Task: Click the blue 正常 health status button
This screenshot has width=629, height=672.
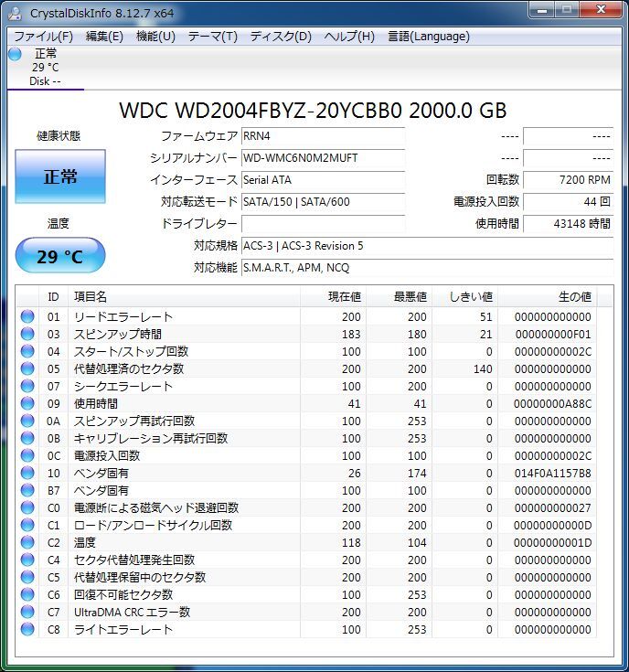Action: click(x=60, y=176)
